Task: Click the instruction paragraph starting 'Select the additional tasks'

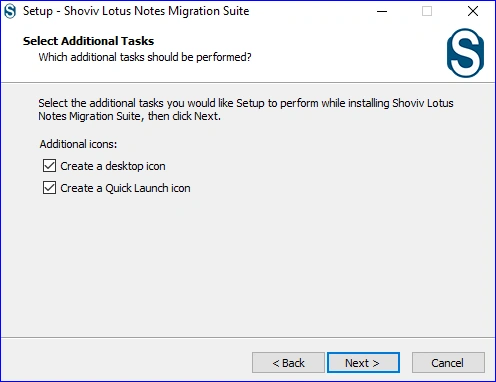Action: tap(246, 109)
